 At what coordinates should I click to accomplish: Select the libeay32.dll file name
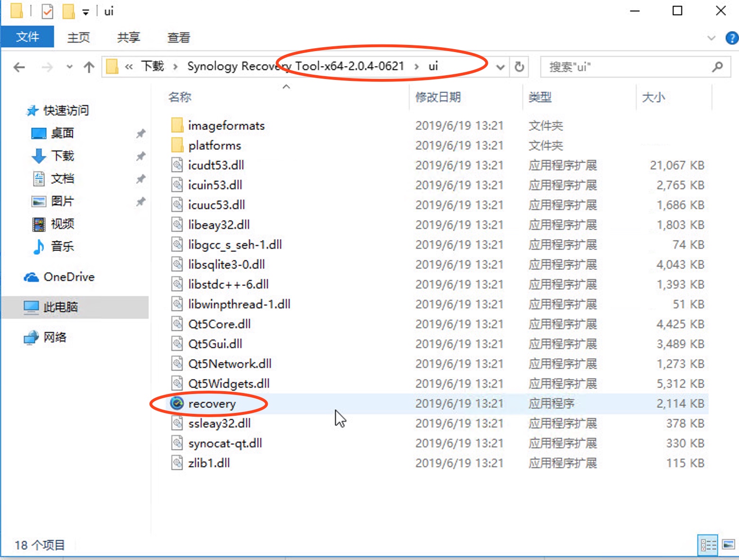[219, 225]
